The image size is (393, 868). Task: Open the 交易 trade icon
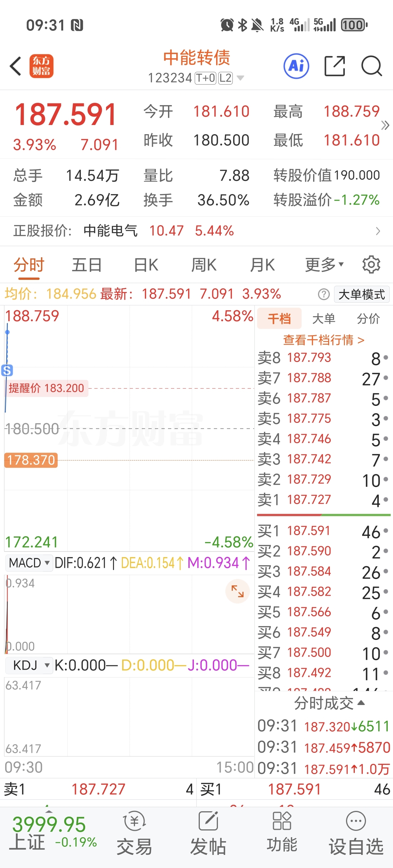134,833
